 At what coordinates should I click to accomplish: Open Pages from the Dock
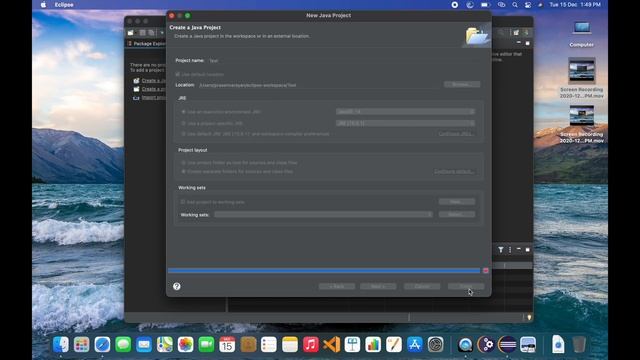point(394,344)
